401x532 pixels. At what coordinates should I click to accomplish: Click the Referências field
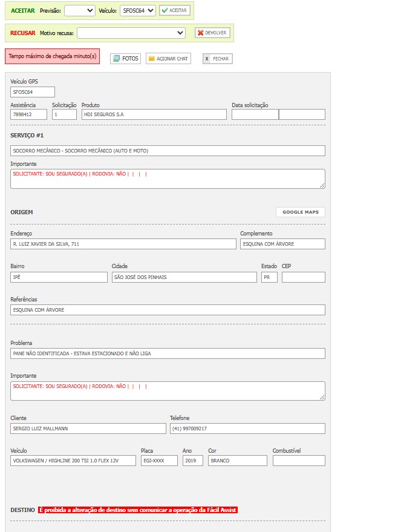pos(168,310)
